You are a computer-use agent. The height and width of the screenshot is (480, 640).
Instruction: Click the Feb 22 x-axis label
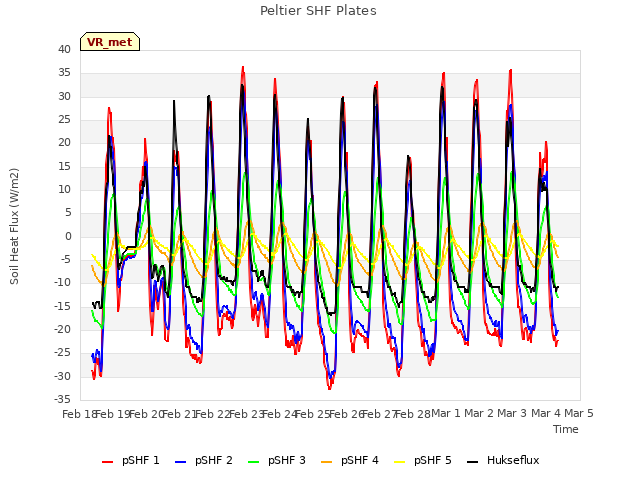tap(212, 414)
